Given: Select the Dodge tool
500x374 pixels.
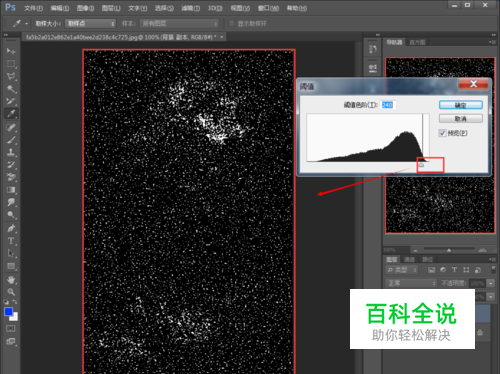Looking at the screenshot, I should tap(11, 215).
